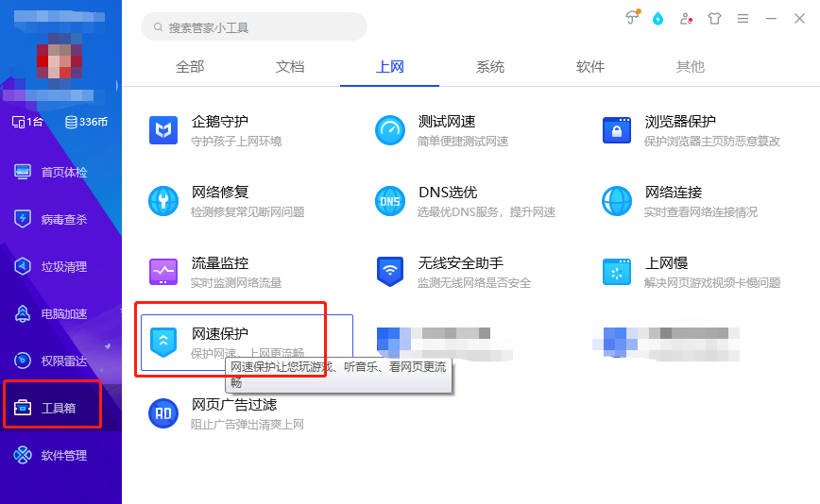Click the 工具箱 toolbox sidebar icon

pos(23,408)
